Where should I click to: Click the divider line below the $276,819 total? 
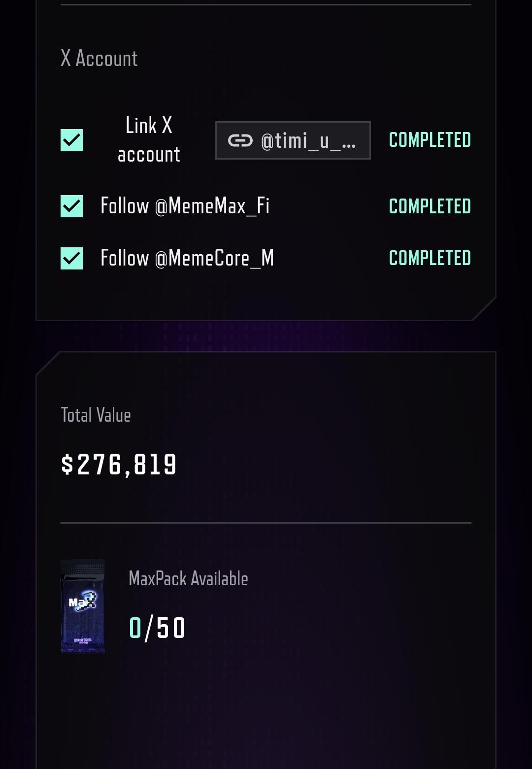click(266, 523)
